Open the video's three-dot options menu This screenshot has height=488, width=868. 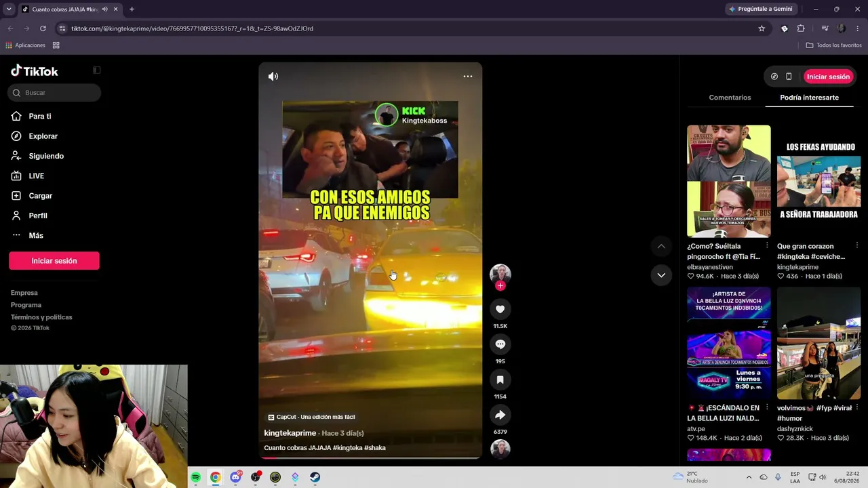[468, 76]
